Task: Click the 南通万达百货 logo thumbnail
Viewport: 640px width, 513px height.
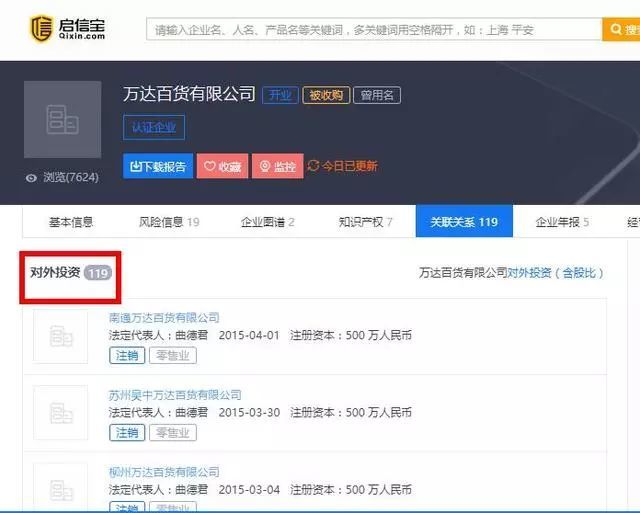Action: point(60,336)
